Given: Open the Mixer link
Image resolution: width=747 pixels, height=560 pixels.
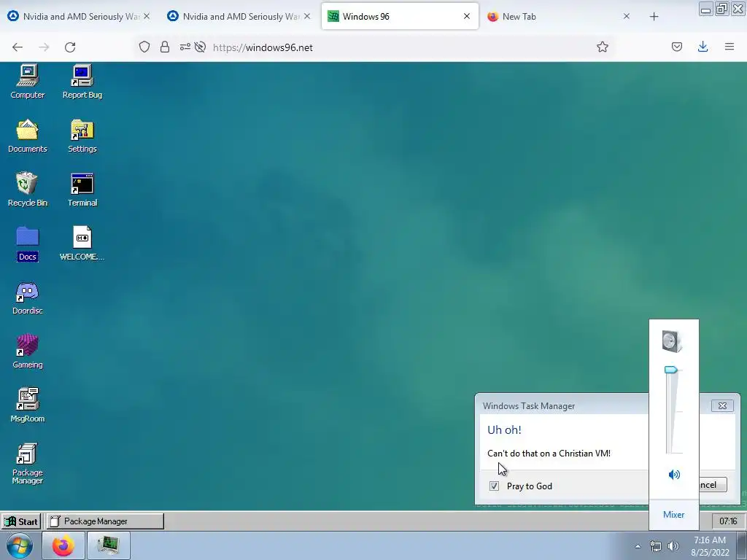Looking at the screenshot, I should click(x=673, y=514).
